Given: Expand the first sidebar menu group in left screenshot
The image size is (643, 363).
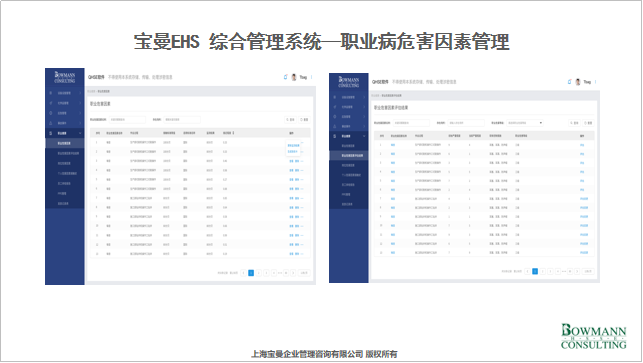Looking at the screenshot, I should pos(65,93).
